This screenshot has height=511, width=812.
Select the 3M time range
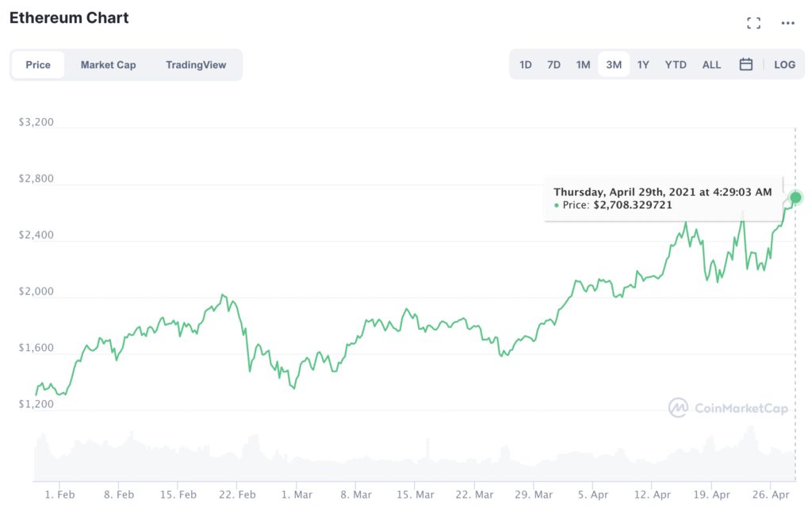pyautogui.click(x=614, y=65)
